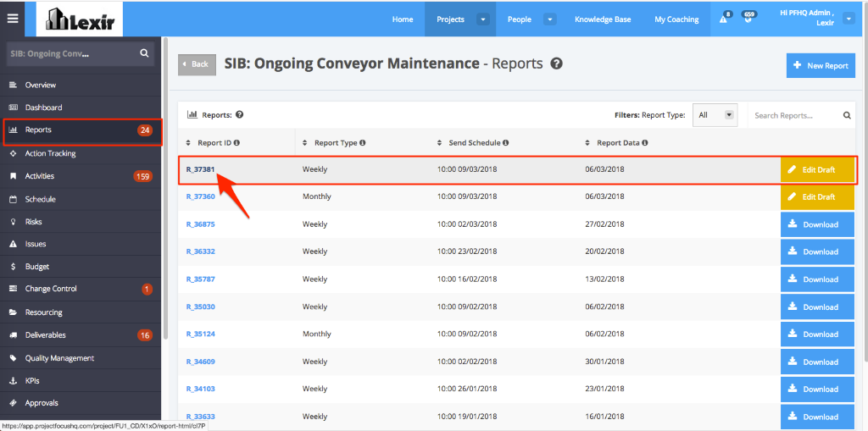
Task: Open report link R_37381
Action: coord(200,169)
